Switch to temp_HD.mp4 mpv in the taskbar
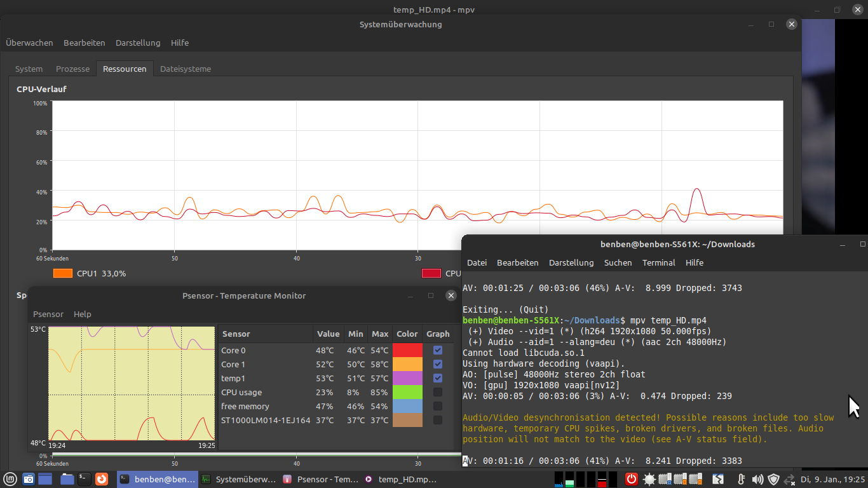 (401, 479)
